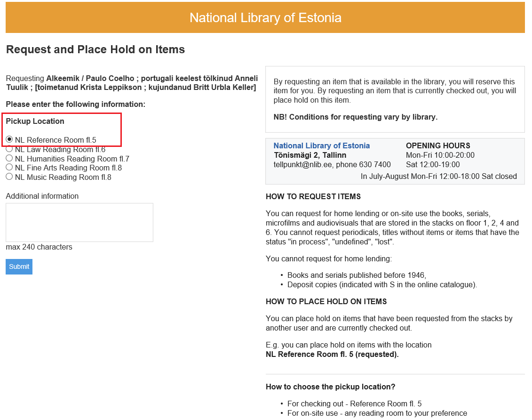The width and height of the screenshot is (532, 420).
Task: Click the tellpunkt@nlib.ee contact line
Action: pyautogui.click(x=332, y=165)
